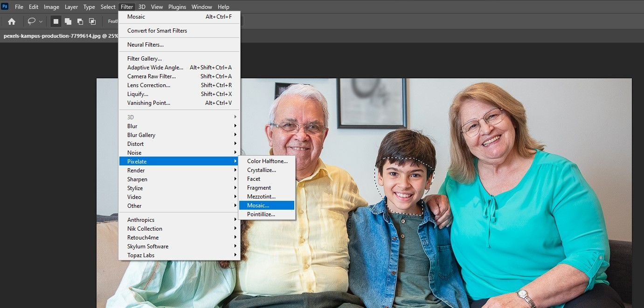Expand the Nik Collection submenu

point(180,229)
